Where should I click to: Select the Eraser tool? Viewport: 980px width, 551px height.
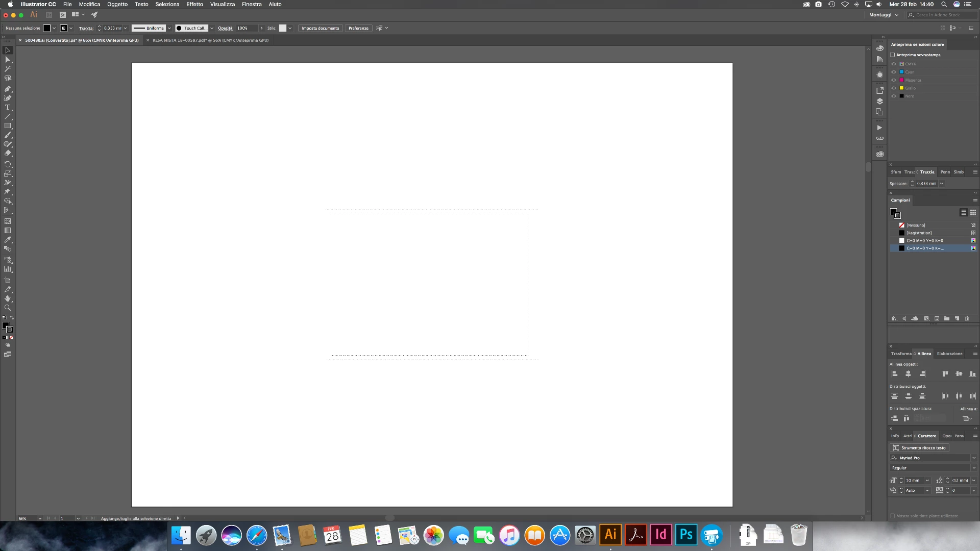point(8,154)
